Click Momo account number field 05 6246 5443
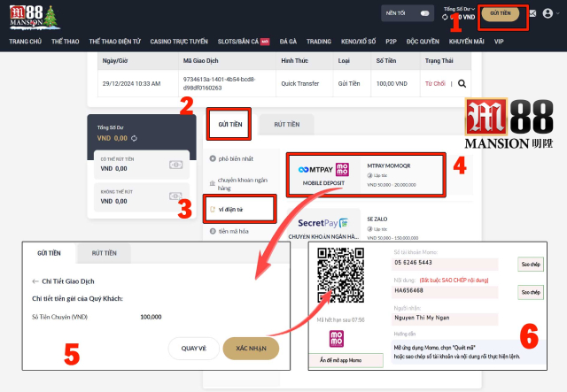The image size is (567, 392). [x=445, y=263]
